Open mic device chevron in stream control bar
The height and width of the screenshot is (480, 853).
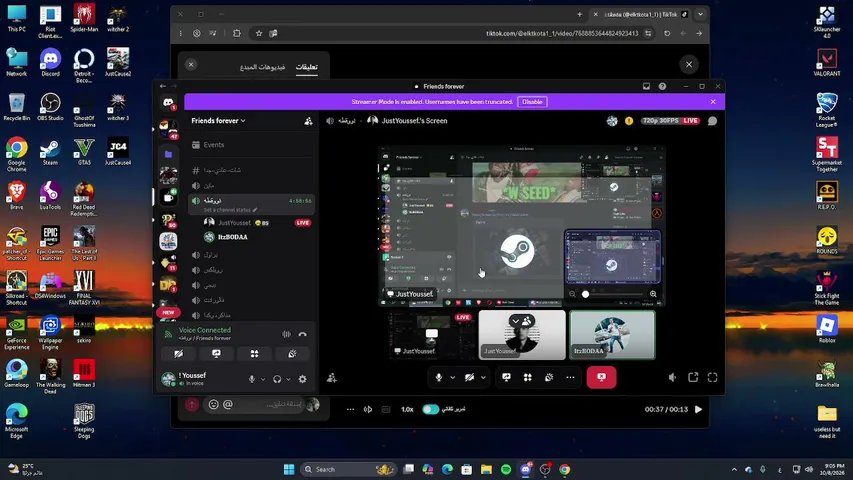452,377
